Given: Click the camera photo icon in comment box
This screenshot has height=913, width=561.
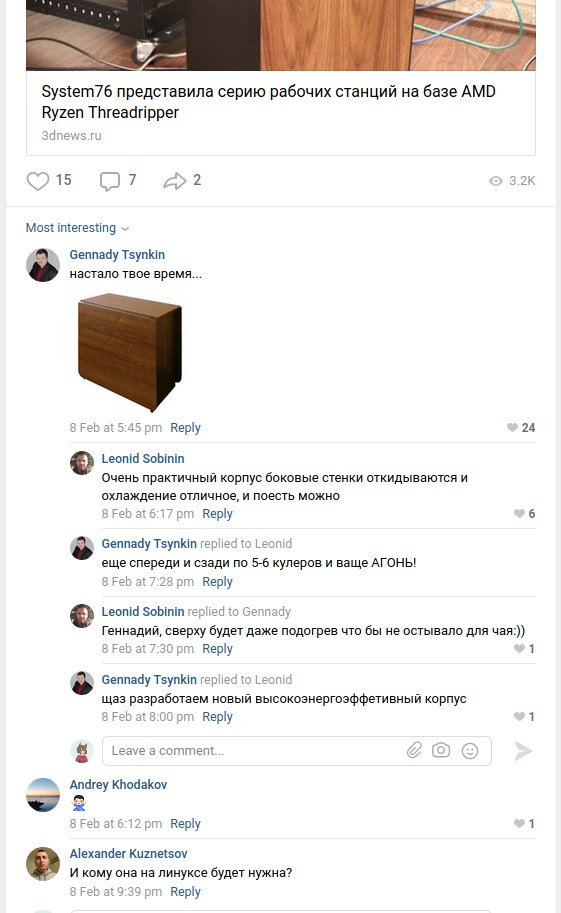Looking at the screenshot, I should (441, 750).
